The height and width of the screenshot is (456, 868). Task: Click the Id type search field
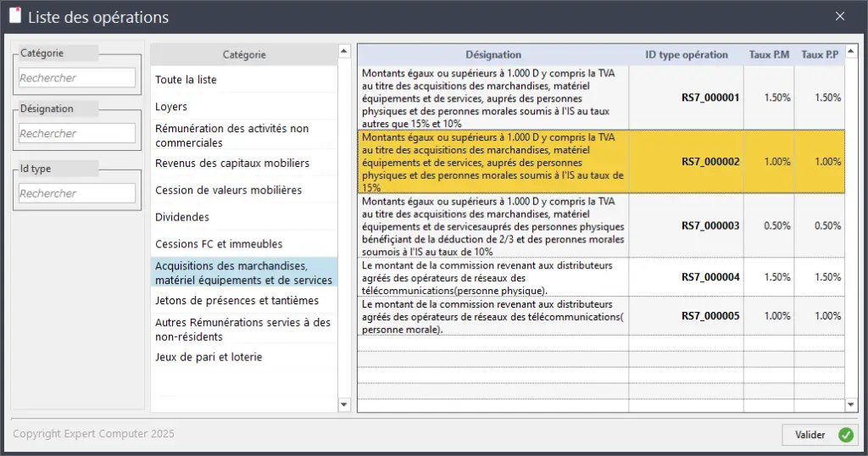pos(77,193)
